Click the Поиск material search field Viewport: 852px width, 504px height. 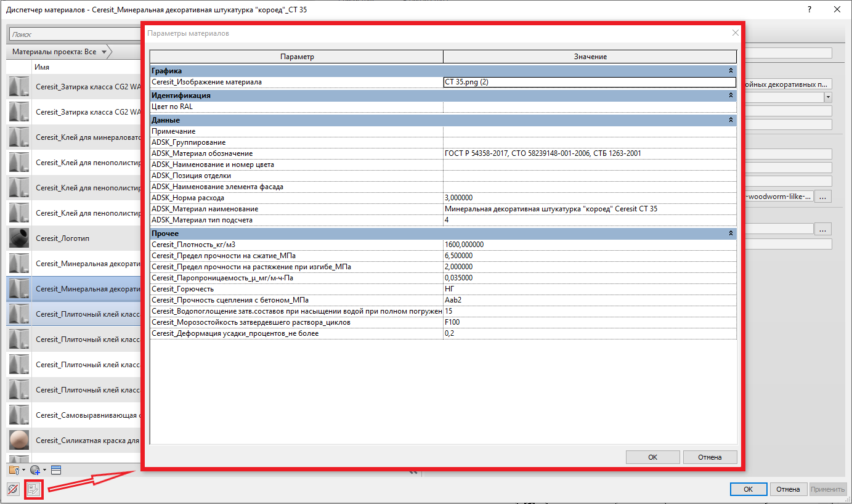(74, 35)
